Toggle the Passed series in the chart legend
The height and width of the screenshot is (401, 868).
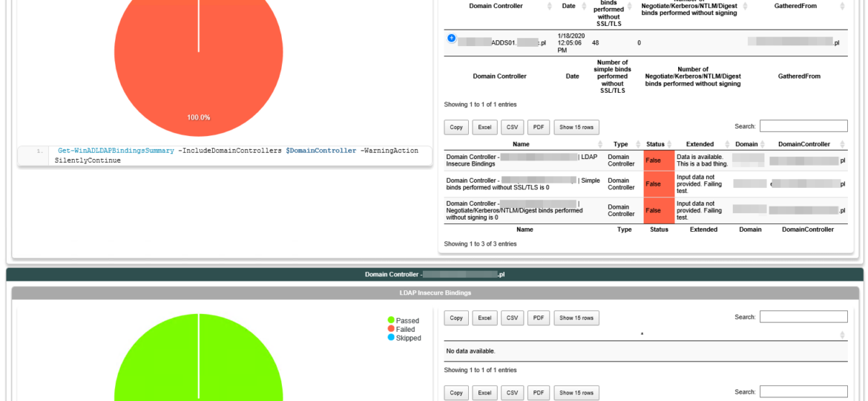[x=404, y=320]
